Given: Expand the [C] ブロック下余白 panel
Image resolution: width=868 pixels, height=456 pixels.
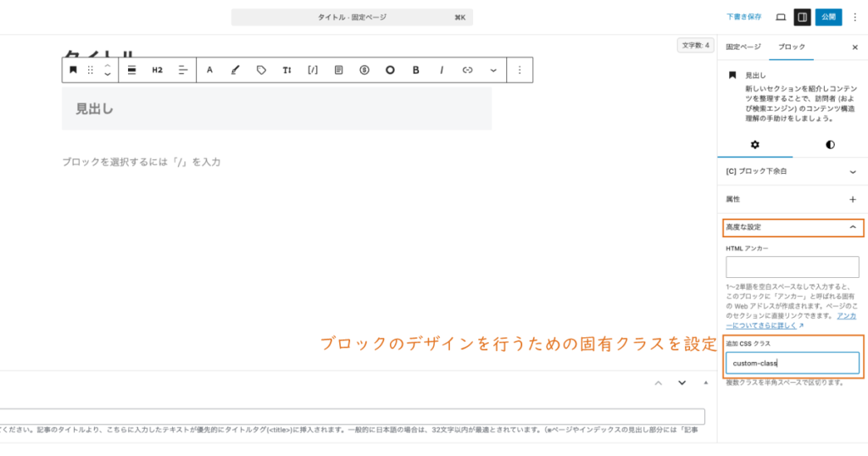Looking at the screenshot, I should [793, 171].
